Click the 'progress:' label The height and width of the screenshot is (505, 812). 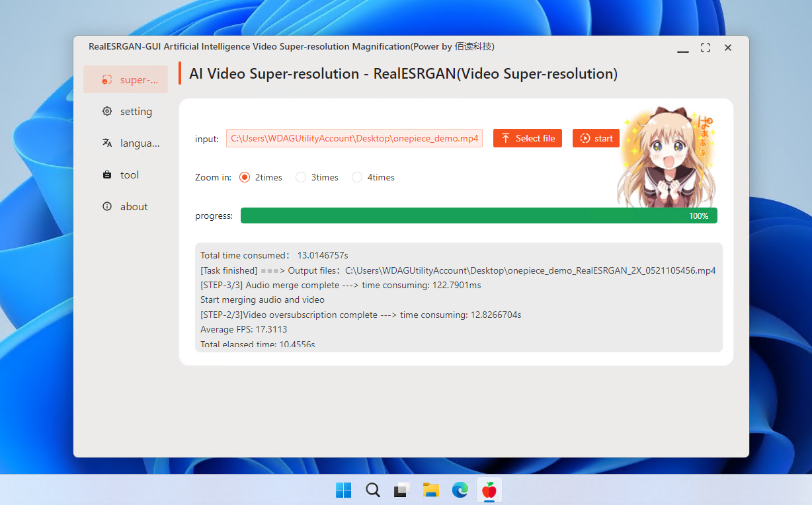click(x=214, y=215)
